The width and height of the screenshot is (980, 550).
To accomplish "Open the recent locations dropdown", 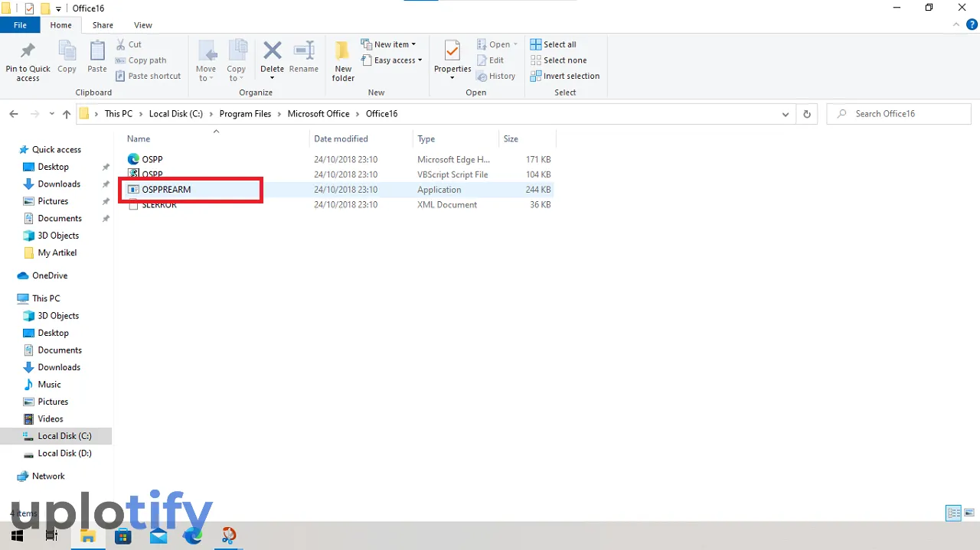I will click(52, 114).
